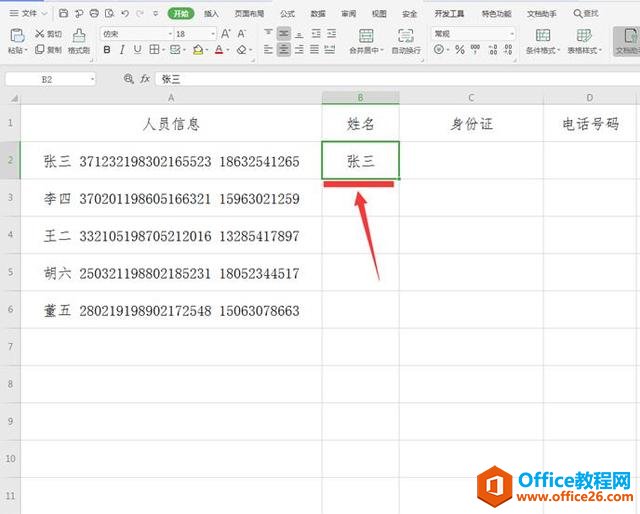The width and height of the screenshot is (640, 514).
Task: Click the Conditional Formatting (条件格式) icon
Action: (x=542, y=36)
